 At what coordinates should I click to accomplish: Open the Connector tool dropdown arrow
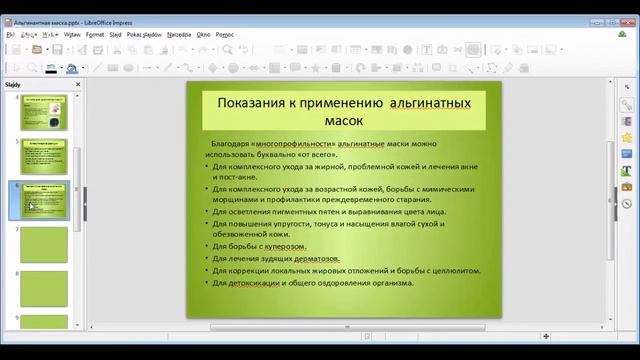coord(198,68)
